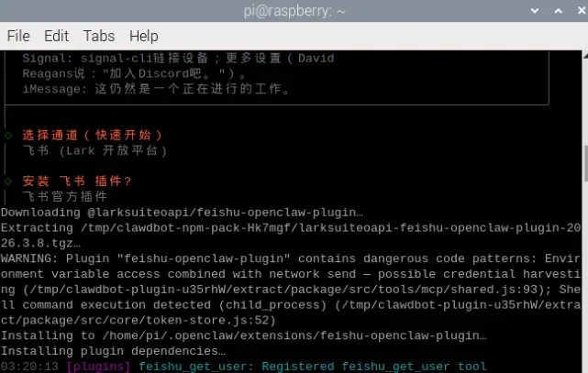Click the Downloading @larksuiteapi line

(x=182, y=212)
